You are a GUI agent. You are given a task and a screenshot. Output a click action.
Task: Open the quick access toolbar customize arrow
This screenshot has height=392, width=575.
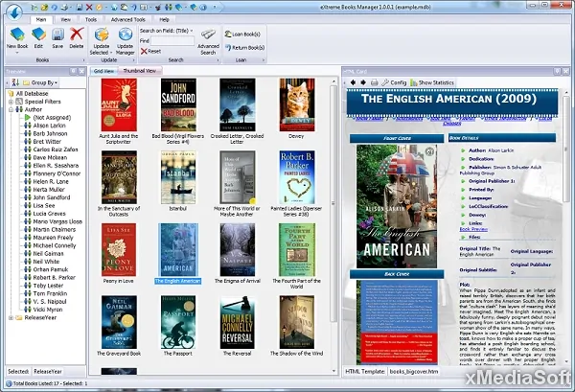[215, 7]
